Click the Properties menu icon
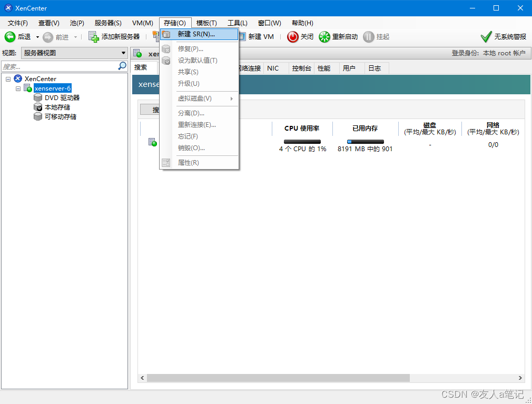This screenshot has width=532, height=404. 166,163
